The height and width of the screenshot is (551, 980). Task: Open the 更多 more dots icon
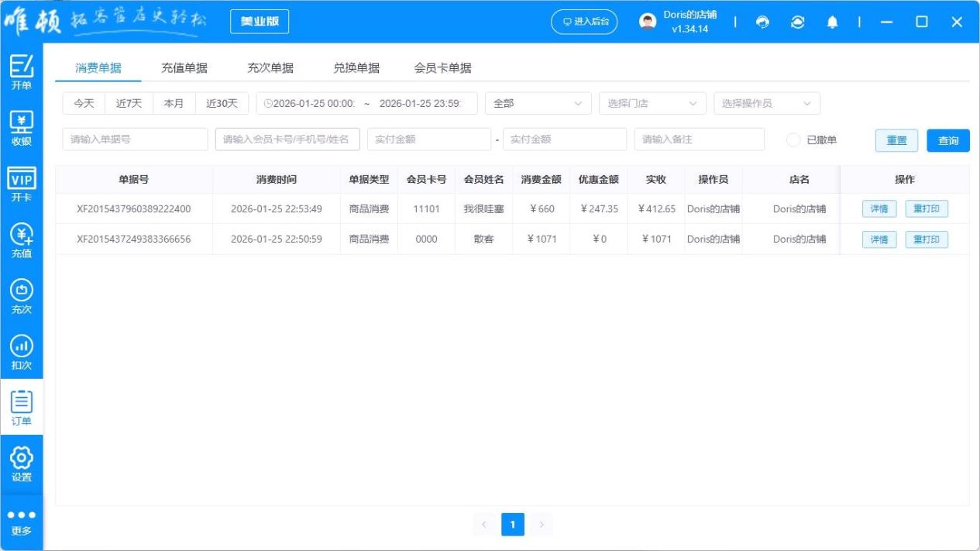tap(22, 522)
